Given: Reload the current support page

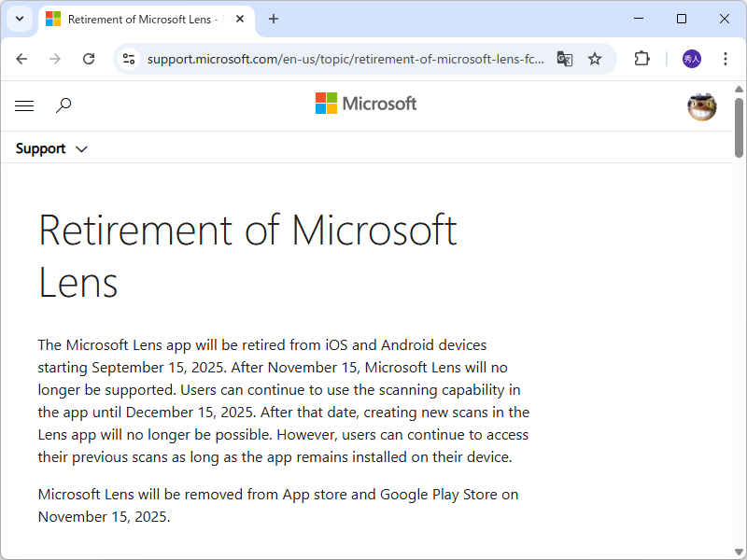Looking at the screenshot, I should coord(89,58).
